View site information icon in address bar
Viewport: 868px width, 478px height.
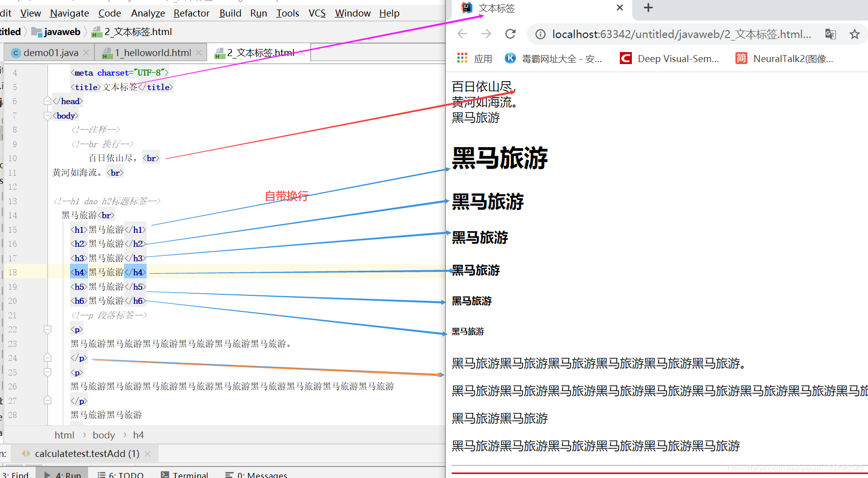coord(540,34)
